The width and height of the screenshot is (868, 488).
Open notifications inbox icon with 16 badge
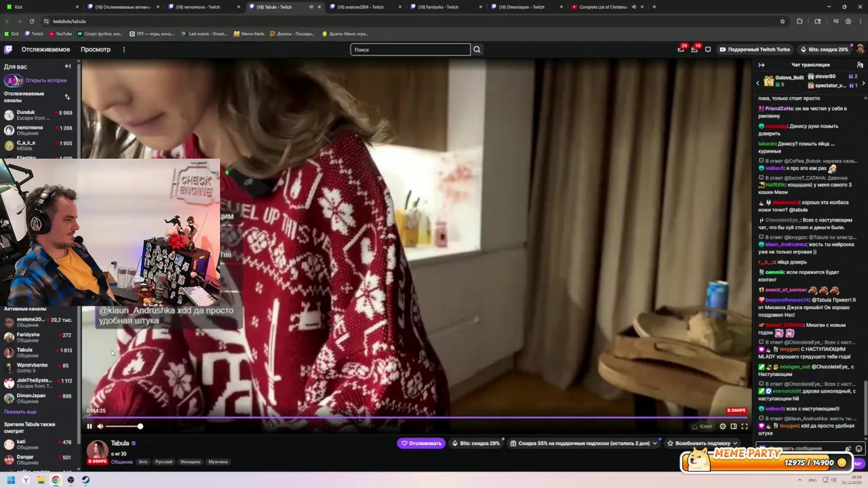(x=694, y=49)
